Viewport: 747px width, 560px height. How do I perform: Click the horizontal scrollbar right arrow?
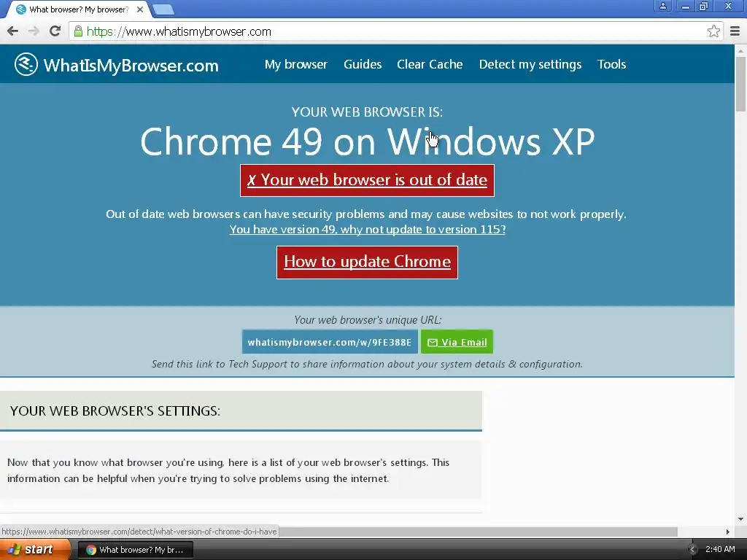[727, 532]
